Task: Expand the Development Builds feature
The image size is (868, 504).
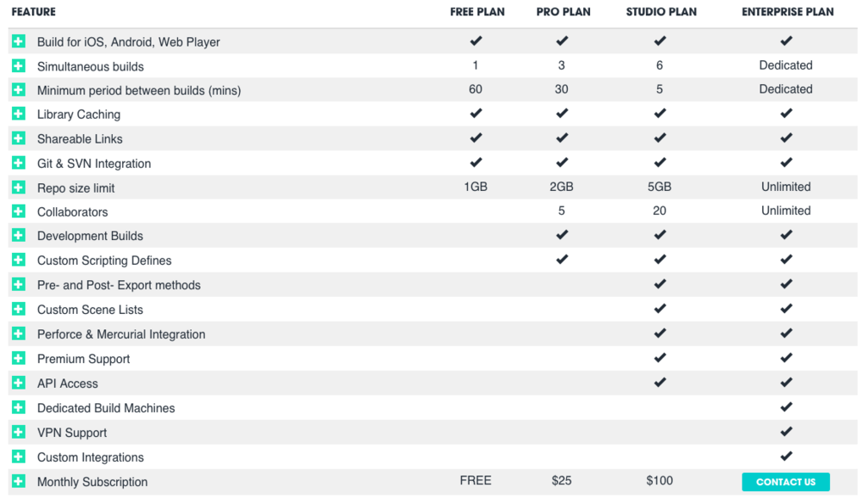Action: 19,236
